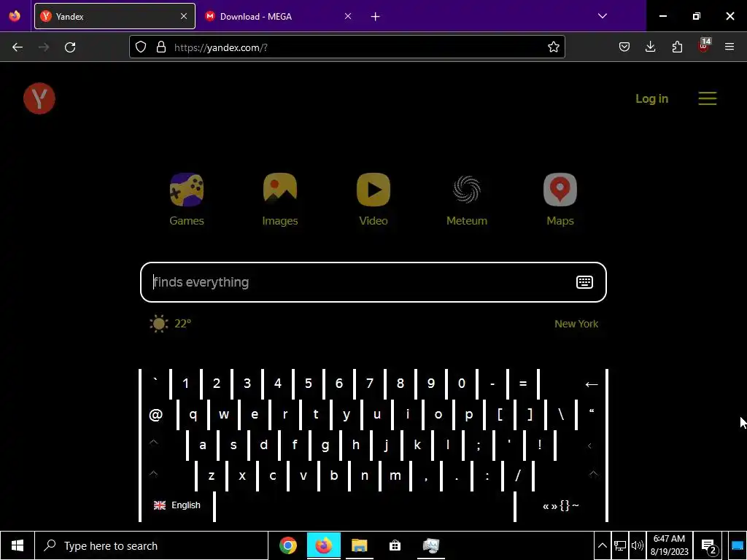Show hidden system tray icons
This screenshot has width=747, height=560.
pyautogui.click(x=602, y=545)
